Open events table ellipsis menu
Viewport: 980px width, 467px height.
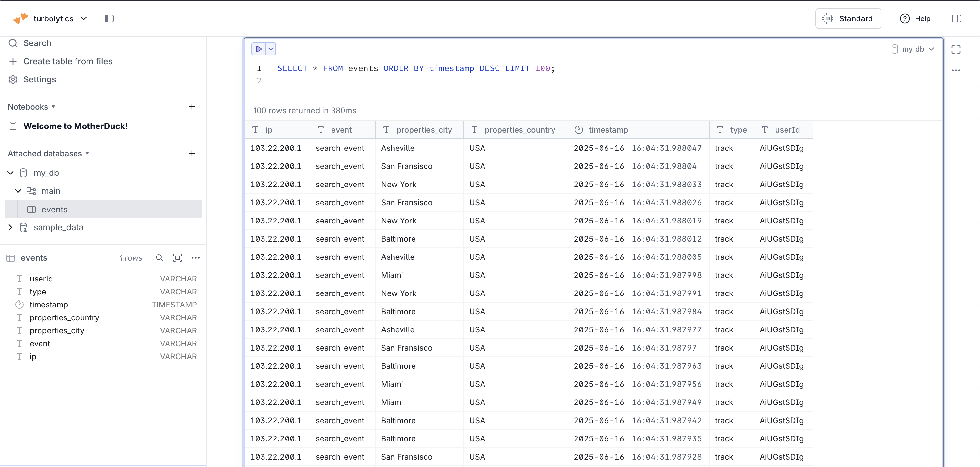195,258
